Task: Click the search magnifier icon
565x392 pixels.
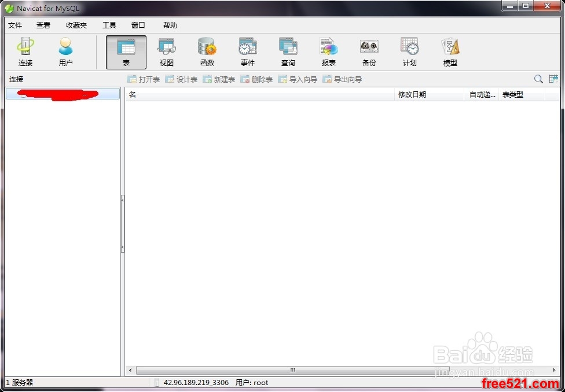Action: [538, 79]
